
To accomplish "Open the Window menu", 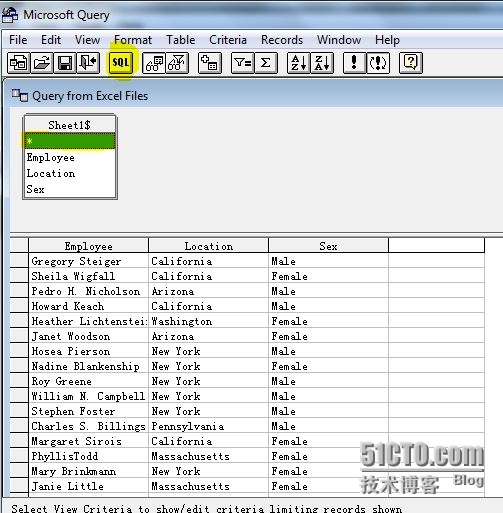I will (339, 40).
